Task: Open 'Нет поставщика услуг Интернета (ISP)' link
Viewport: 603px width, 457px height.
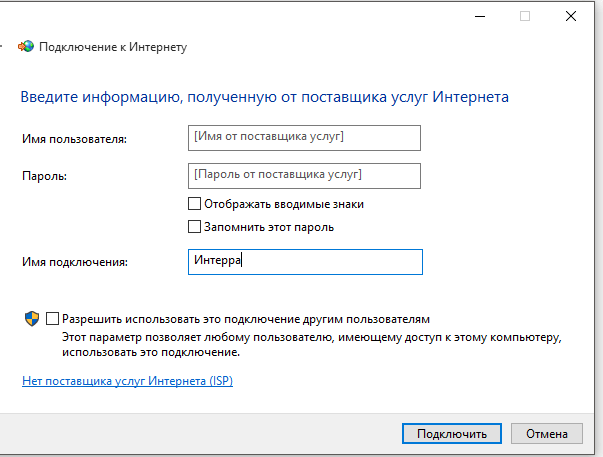Action: tap(127, 381)
